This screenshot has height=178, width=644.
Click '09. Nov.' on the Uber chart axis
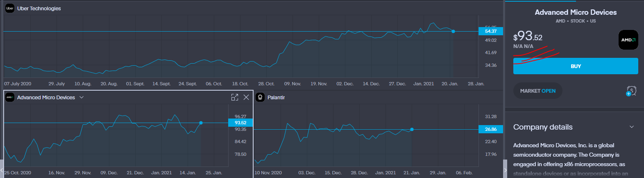pos(293,84)
